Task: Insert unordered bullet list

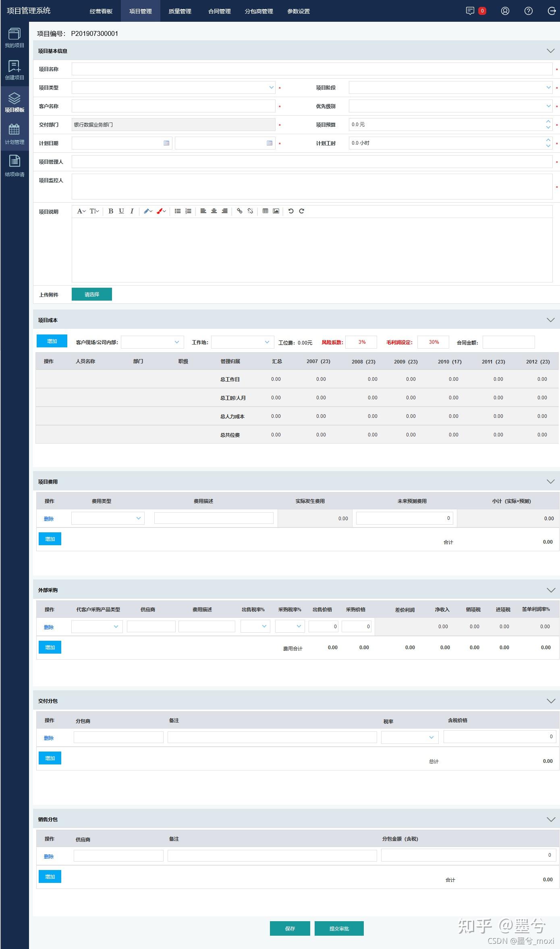Action: tap(178, 211)
